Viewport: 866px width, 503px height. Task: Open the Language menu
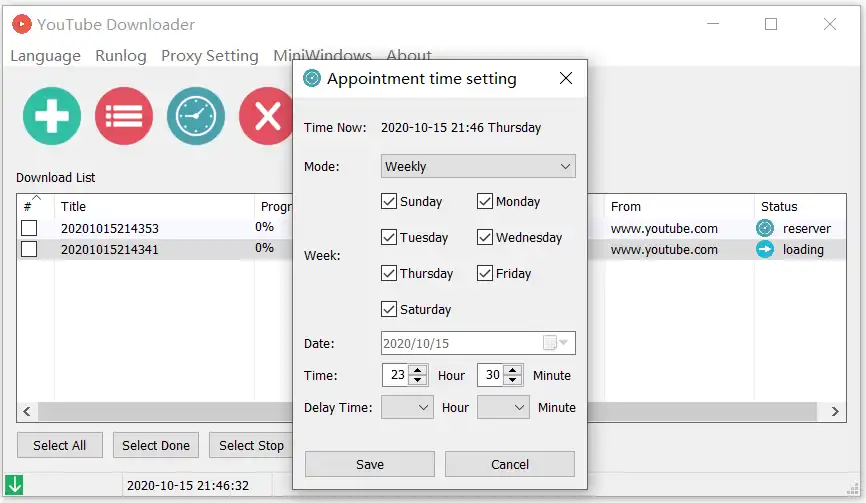coord(45,56)
